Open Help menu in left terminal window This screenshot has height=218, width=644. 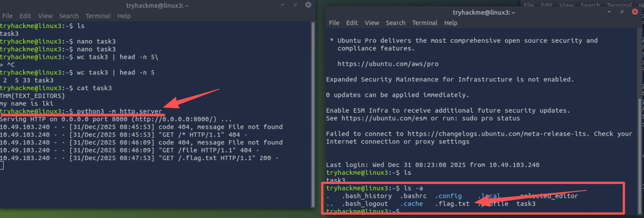coord(124,16)
